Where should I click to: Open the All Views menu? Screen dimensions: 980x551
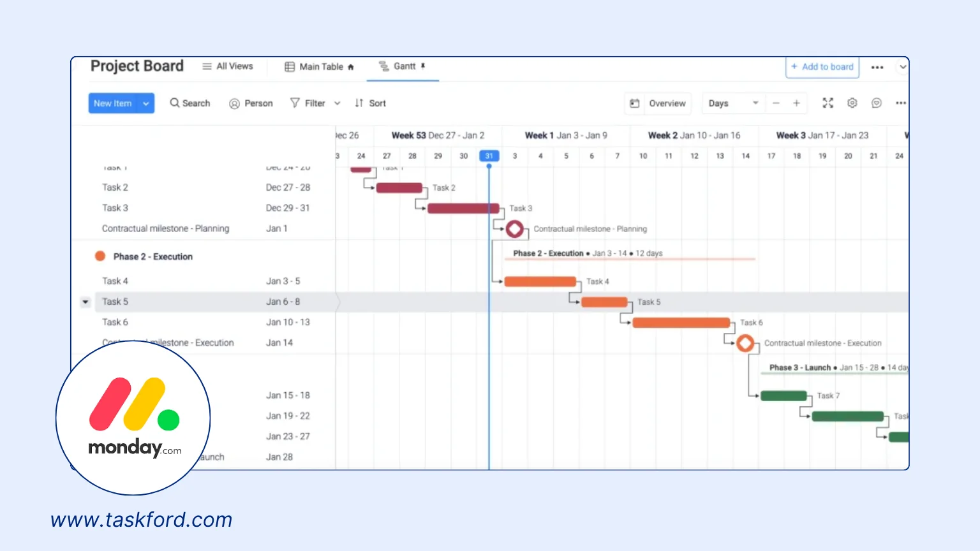[x=228, y=66]
